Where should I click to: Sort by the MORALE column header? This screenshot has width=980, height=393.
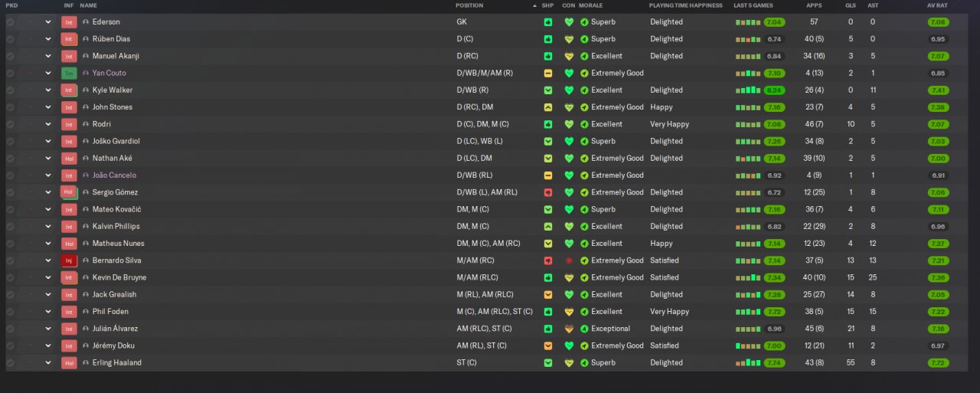tap(590, 5)
